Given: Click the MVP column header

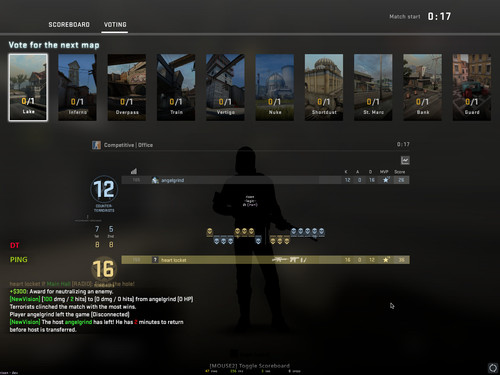Looking at the screenshot, I should point(384,172).
